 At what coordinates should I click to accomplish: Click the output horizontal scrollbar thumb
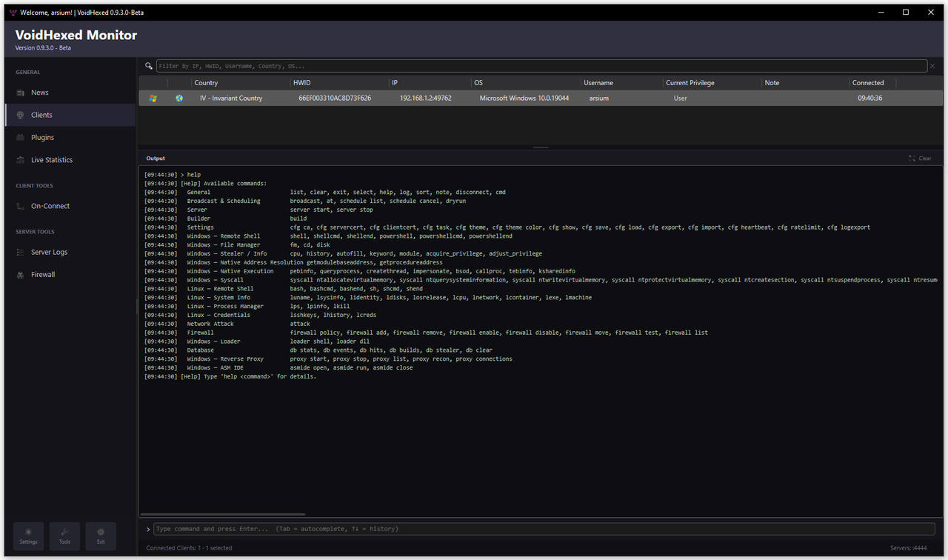click(x=222, y=514)
